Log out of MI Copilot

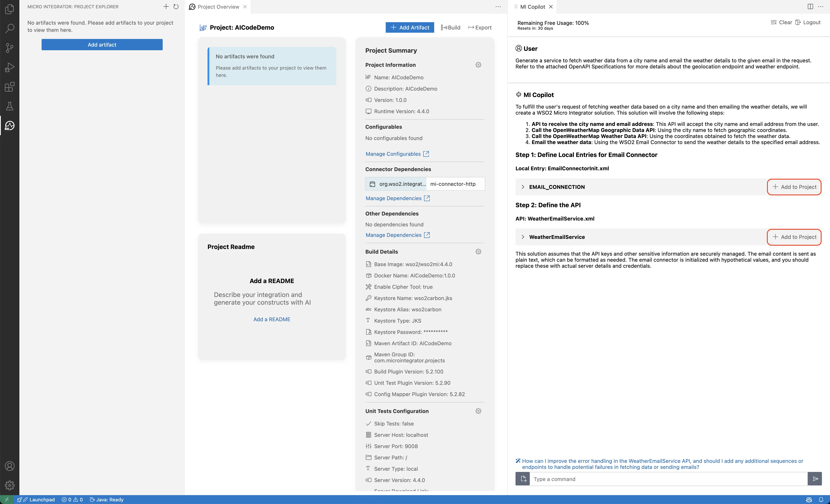[x=808, y=22]
